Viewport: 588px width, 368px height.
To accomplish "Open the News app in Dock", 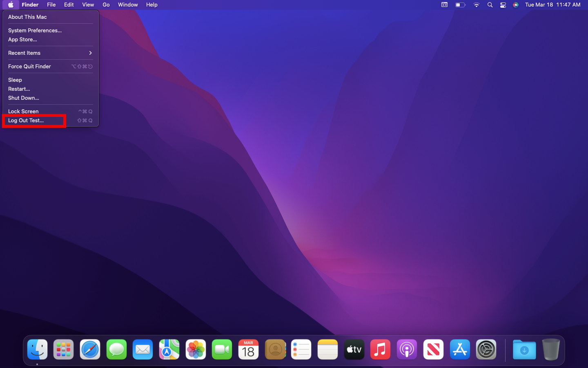I will [433, 350].
